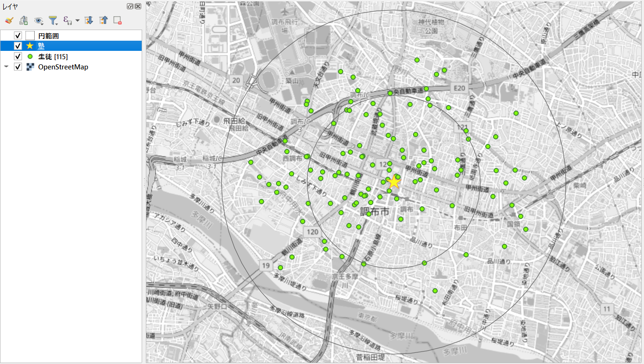
Task: Click the expand all layers icon
Action: 89,20
